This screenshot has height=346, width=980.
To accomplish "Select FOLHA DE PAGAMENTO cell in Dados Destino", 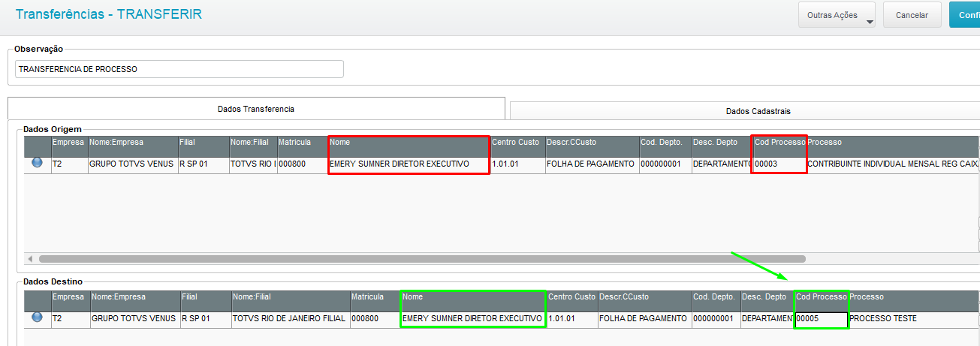I will point(644,319).
